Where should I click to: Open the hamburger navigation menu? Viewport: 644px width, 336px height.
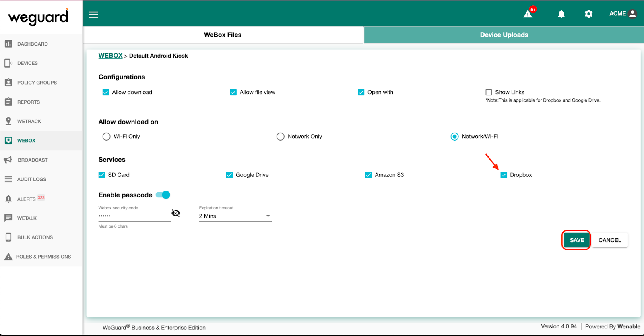(x=93, y=15)
